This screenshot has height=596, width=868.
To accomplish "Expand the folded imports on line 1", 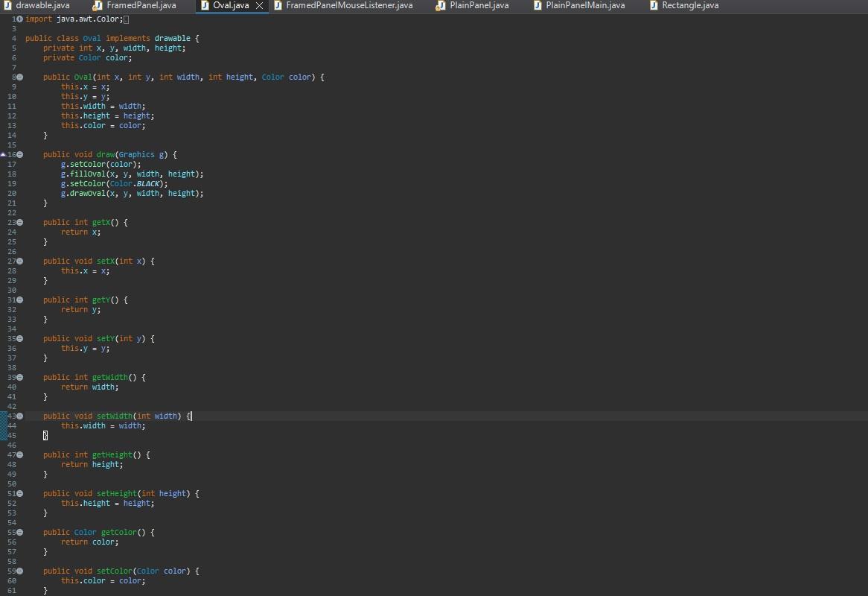I will click(20, 19).
